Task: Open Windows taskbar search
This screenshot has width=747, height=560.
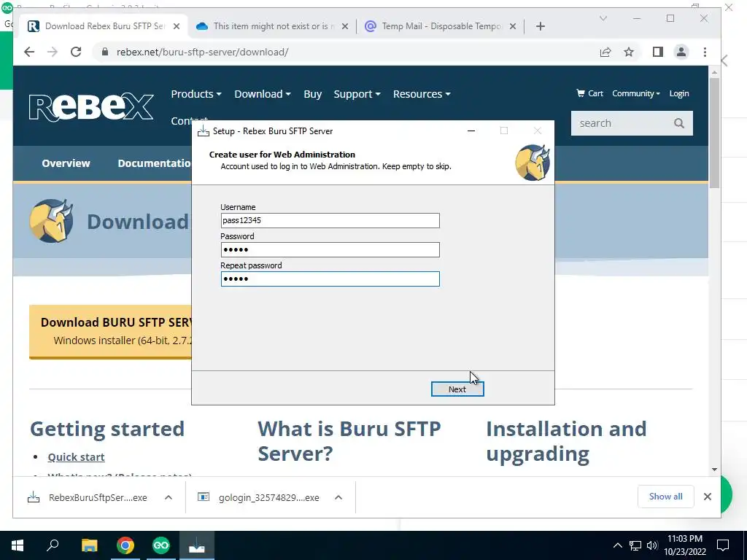Action: 53,545
